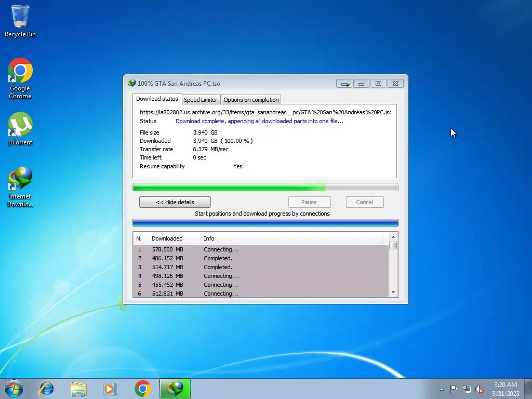This screenshot has width=532, height=399.
Task: Open the Windows Start menu orb
Action: coord(14,389)
